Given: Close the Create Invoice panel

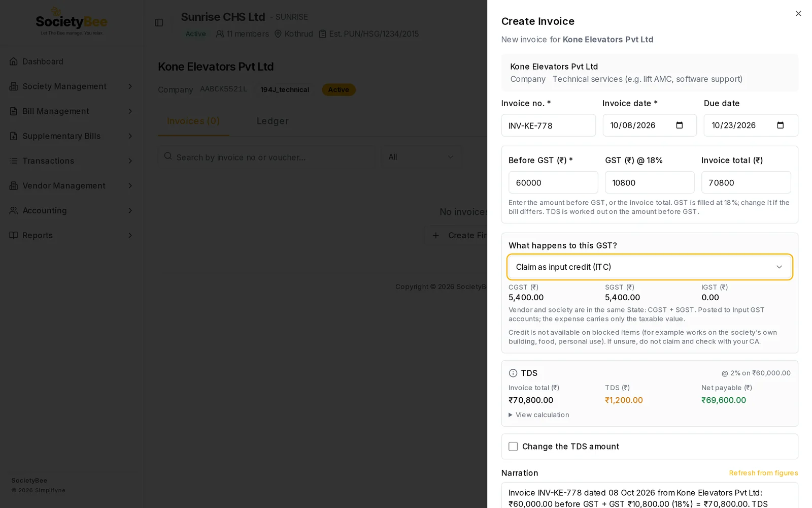Looking at the screenshot, I should point(798,14).
